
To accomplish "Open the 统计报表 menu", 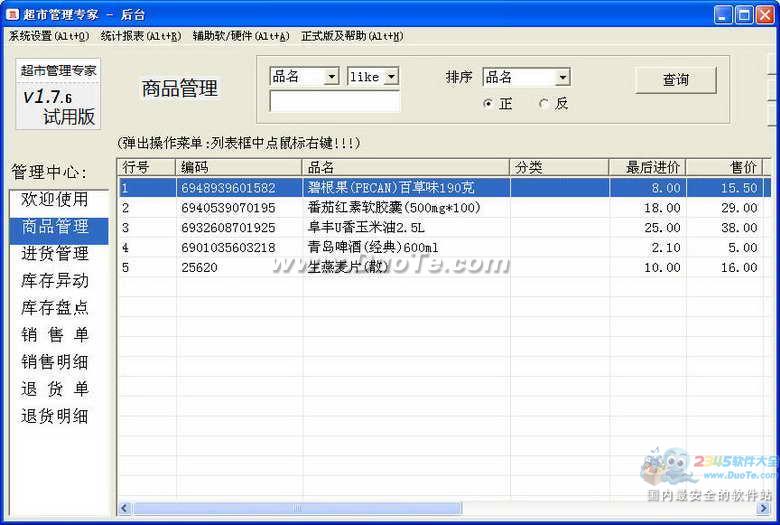I will [x=141, y=36].
